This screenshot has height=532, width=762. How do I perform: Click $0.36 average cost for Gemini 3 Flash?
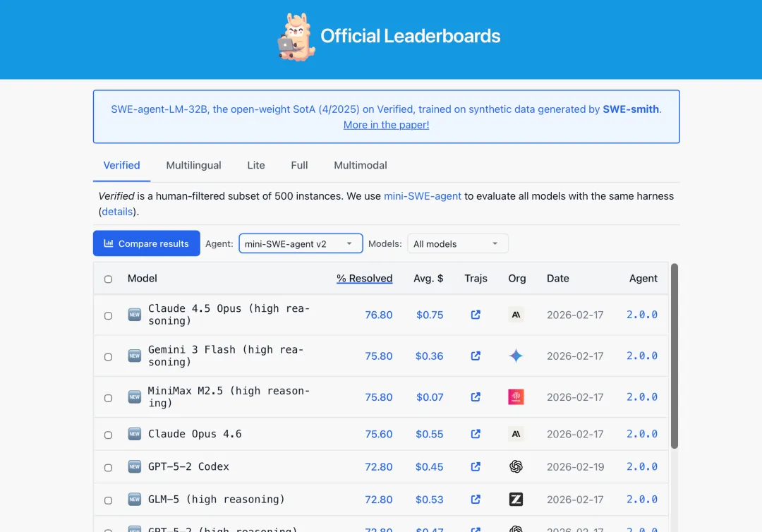429,356
